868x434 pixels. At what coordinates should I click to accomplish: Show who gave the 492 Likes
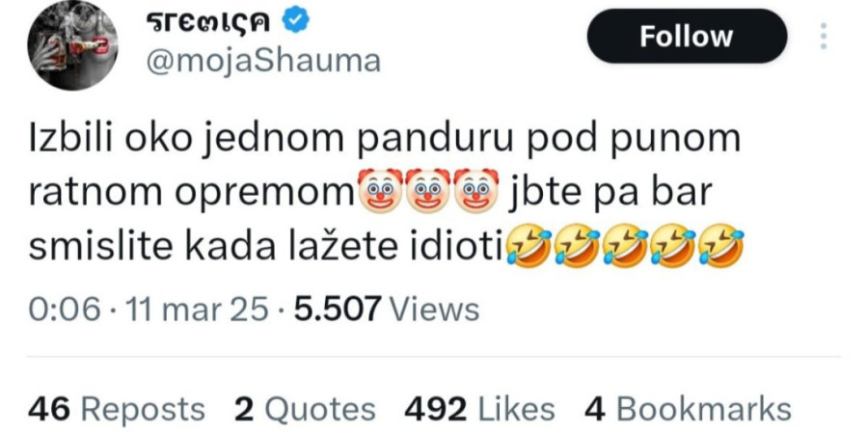[479, 410]
